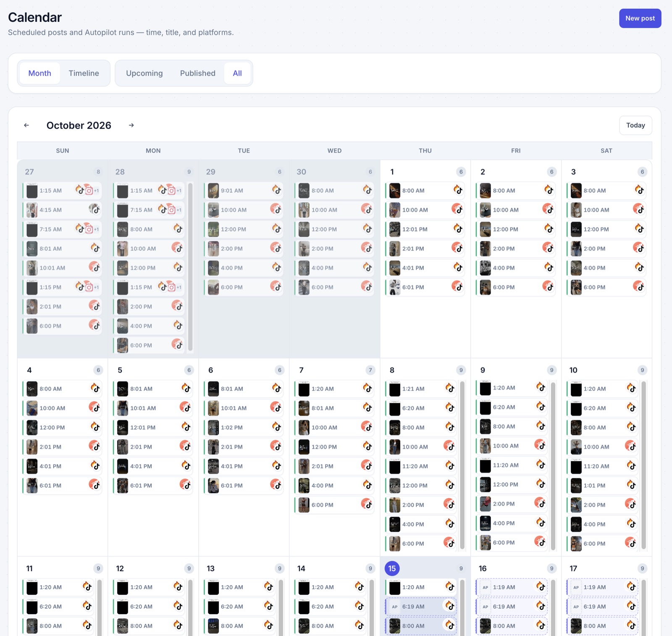This screenshot has height=636, width=672.
Task: Open thumbnail of Oct 9 2:00 PM post
Action: point(486,504)
